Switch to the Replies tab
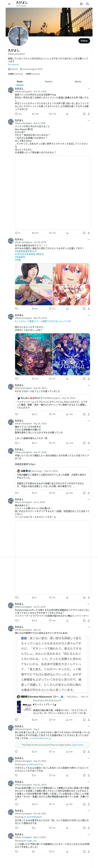Viewport: 98px width, 868px height. (49, 82)
